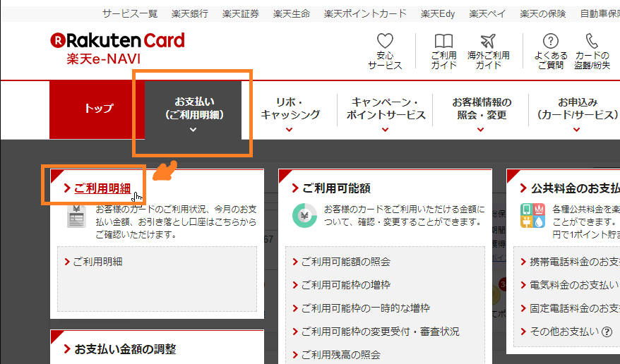This screenshot has width=620, height=364.
Task: Click the 楽天e-NAVI text logo
Action: pyautogui.click(x=104, y=59)
